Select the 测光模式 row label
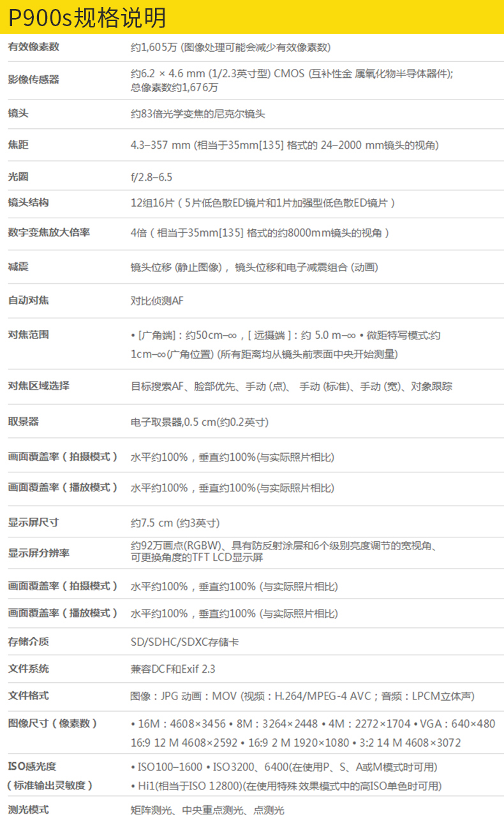Screen dimensions: 504x815 (x=28, y=809)
